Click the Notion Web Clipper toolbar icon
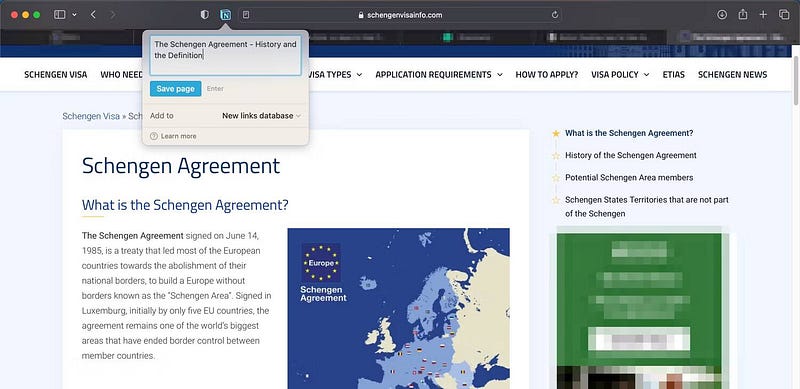 (x=225, y=15)
